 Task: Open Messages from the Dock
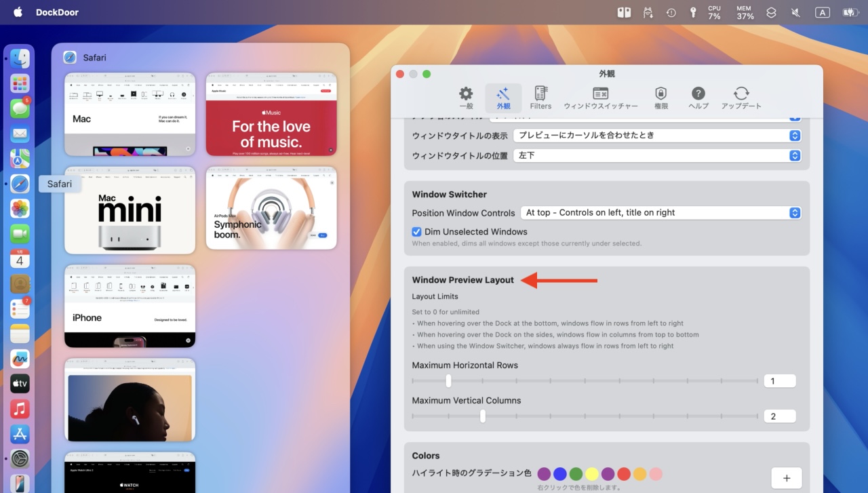click(20, 109)
